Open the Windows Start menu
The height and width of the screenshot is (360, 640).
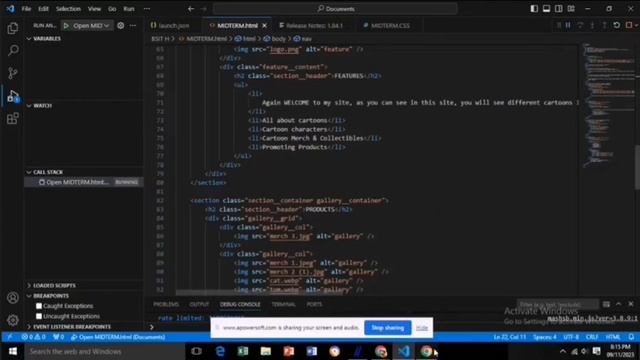tap(13, 351)
